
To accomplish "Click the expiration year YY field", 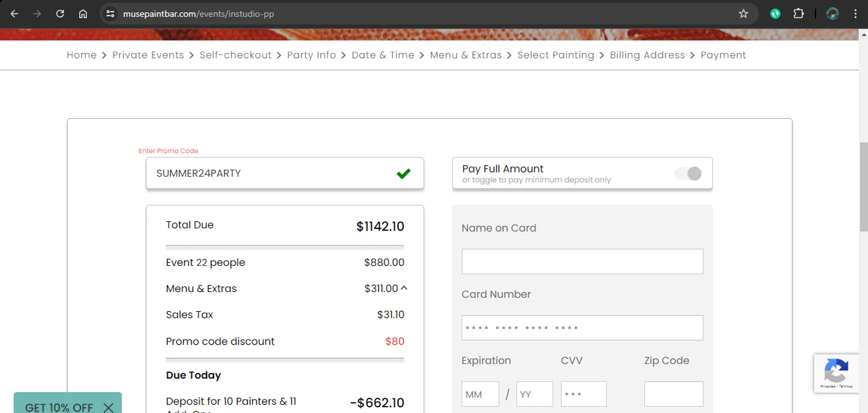I will tap(535, 394).
